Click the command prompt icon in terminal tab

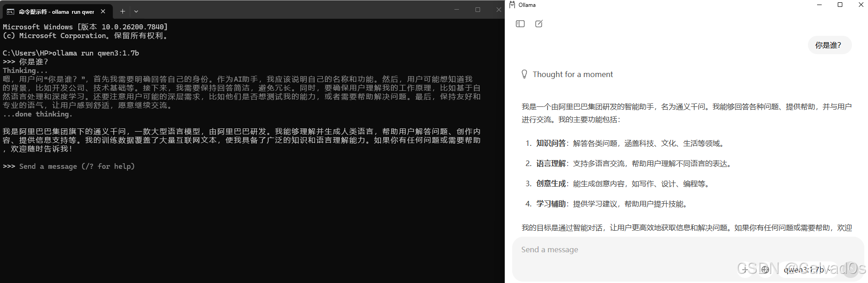click(x=10, y=11)
